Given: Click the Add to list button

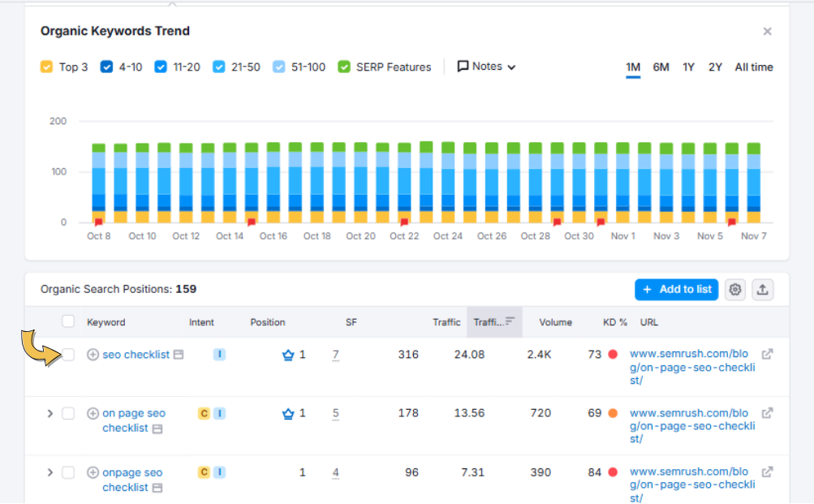Looking at the screenshot, I should [676, 290].
